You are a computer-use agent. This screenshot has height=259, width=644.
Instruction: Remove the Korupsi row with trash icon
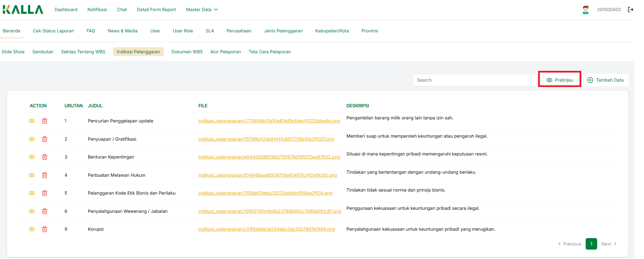(x=45, y=229)
